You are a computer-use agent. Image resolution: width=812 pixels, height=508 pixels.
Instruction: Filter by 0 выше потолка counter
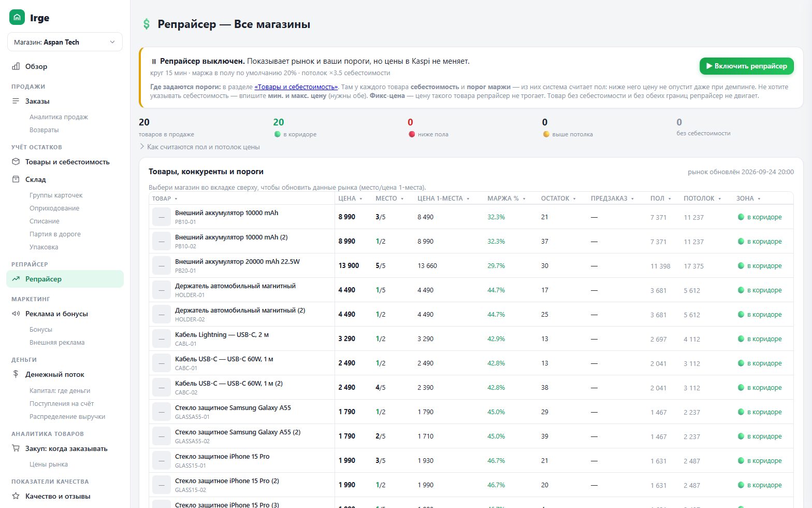point(567,128)
